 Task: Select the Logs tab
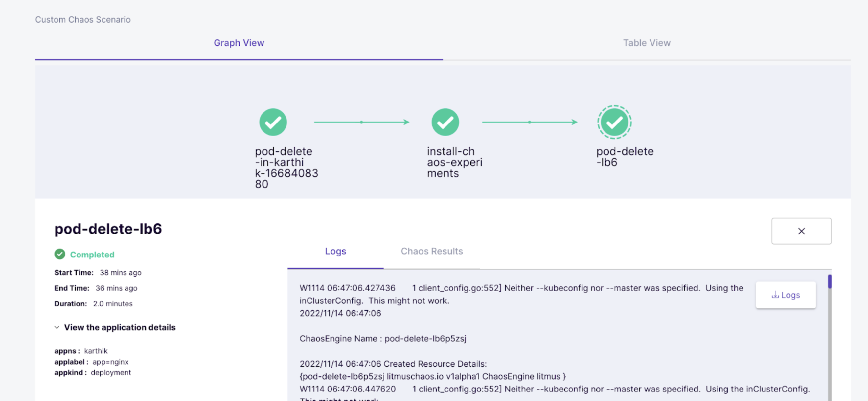pos(335,251)
